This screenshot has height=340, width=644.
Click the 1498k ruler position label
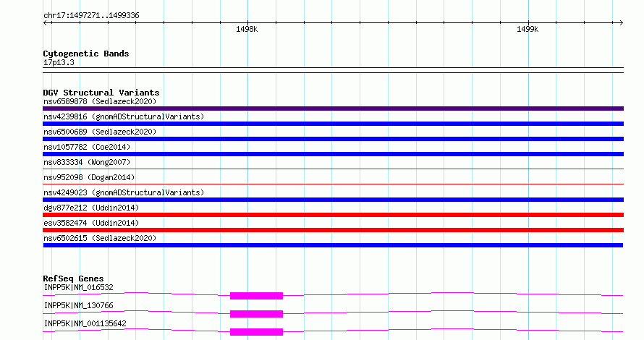pos(247,29)
